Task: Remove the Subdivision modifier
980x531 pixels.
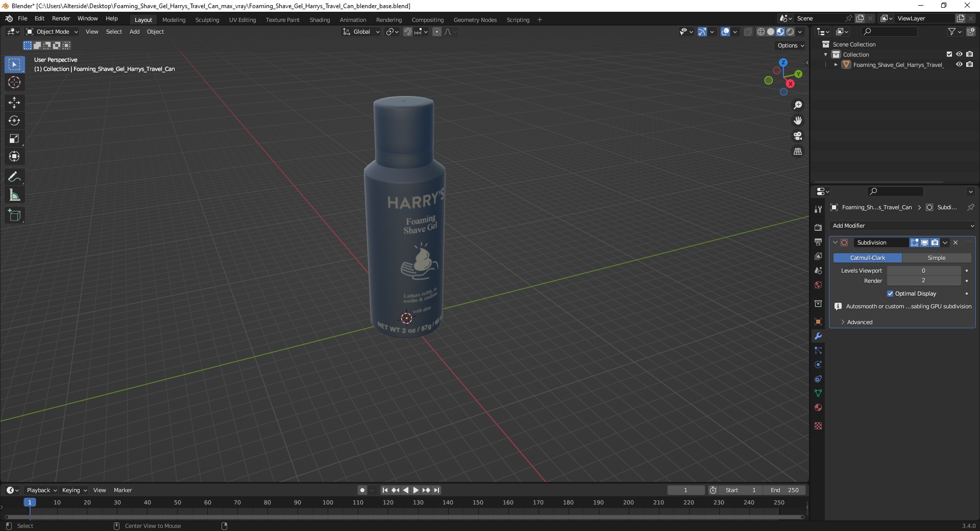Action: 955,243
